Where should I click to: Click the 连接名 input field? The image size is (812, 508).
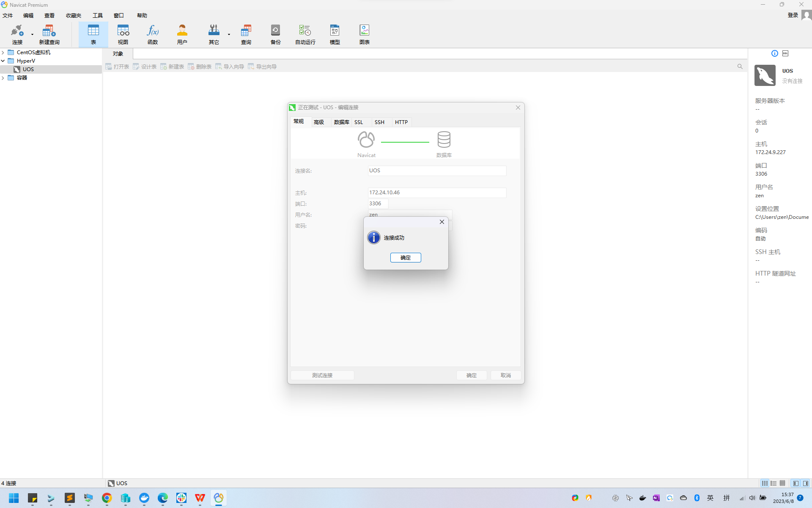437,171
